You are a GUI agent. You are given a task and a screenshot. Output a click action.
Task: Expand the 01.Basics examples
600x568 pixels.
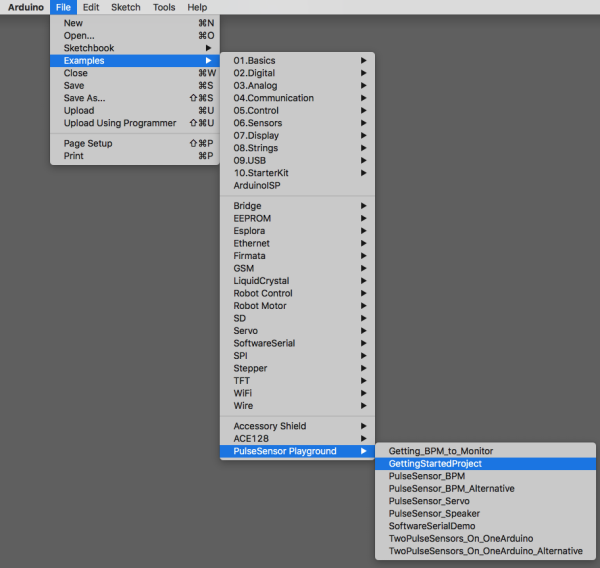[297, 60]
